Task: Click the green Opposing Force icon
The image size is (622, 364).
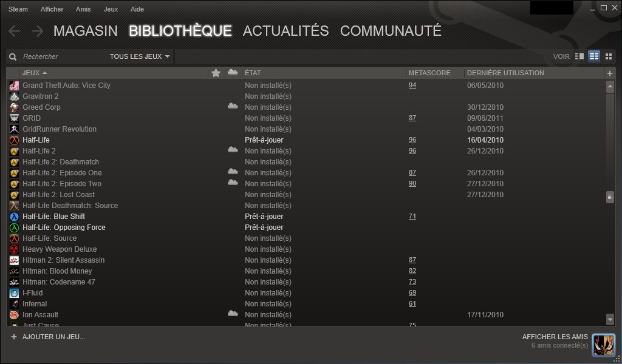Action: coord(14,227)
